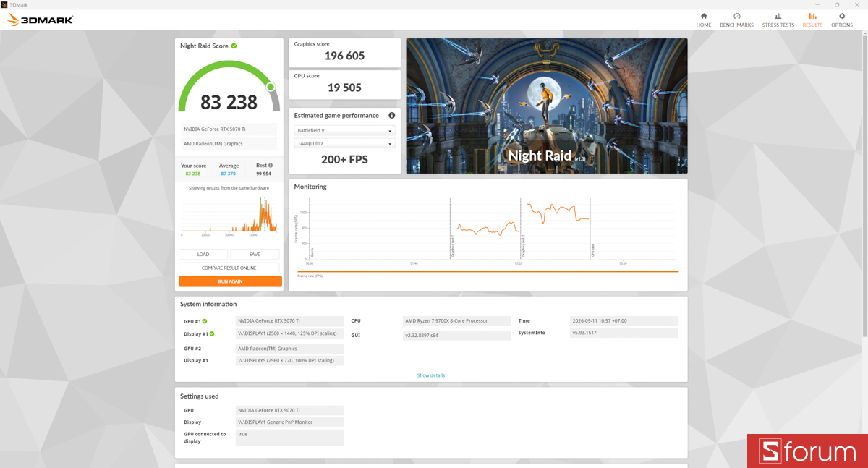Click the green check icon next to Display #1
Image resolution: width=868 pixels, height=468 pixels.
point(212,334)
